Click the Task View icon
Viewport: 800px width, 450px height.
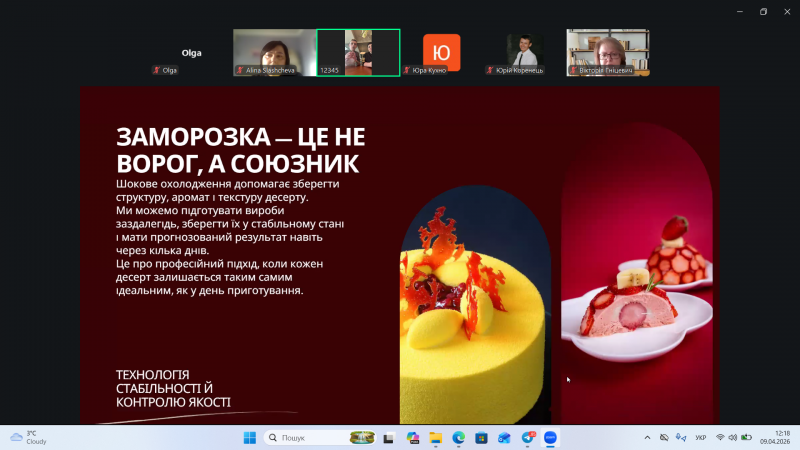[389, 438]
